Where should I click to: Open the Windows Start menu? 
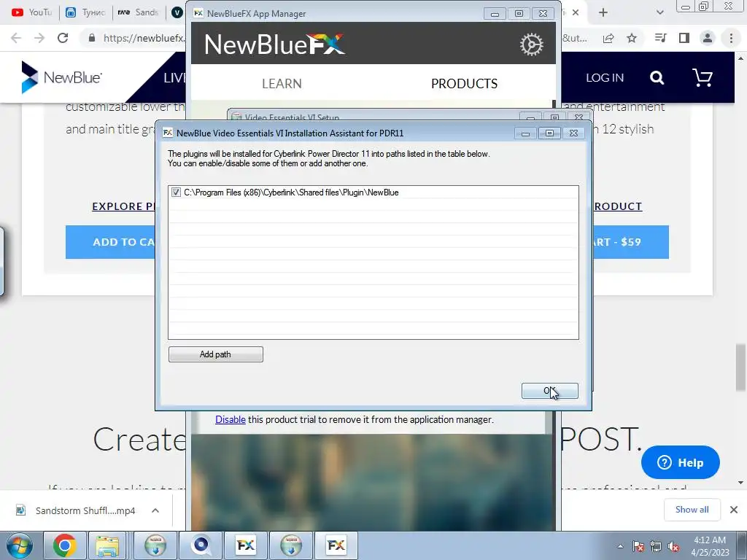(20, 545)
